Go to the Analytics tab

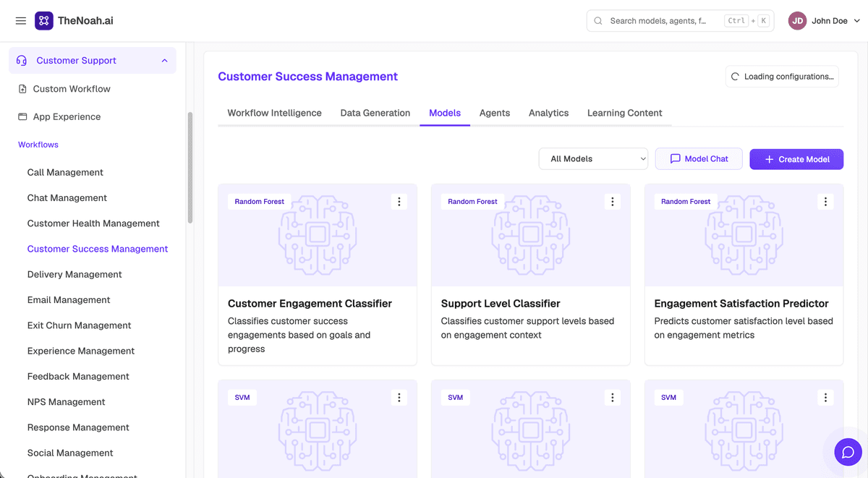pyautogui.click(x=549, y=113)
